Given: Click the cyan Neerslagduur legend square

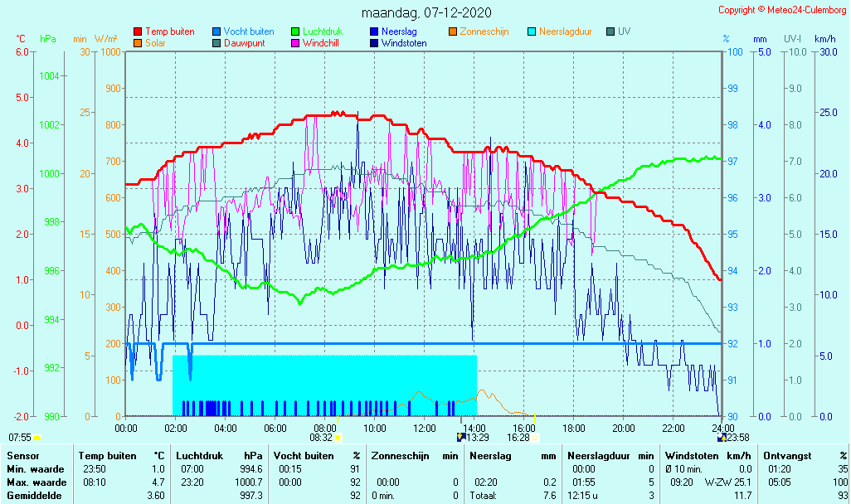Looking at the screenshot, I should (x=532, y=31).
